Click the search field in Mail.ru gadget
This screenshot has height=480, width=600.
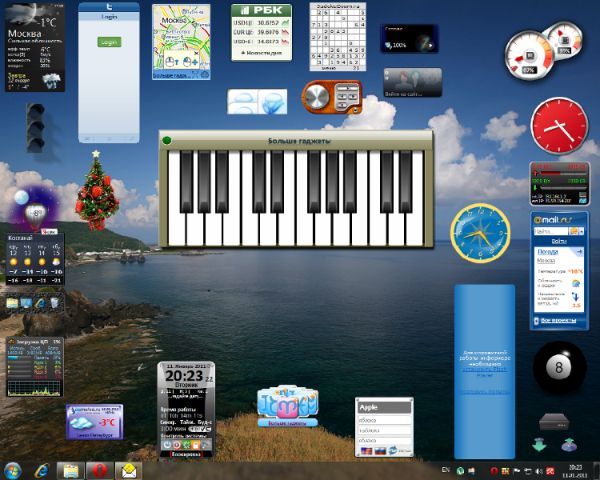coord(553,230)
